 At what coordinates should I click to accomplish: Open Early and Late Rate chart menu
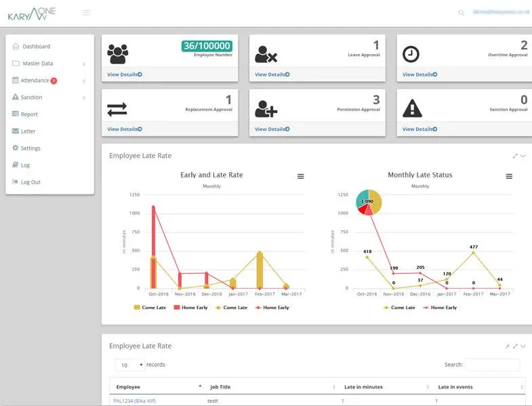pos(300,176)
